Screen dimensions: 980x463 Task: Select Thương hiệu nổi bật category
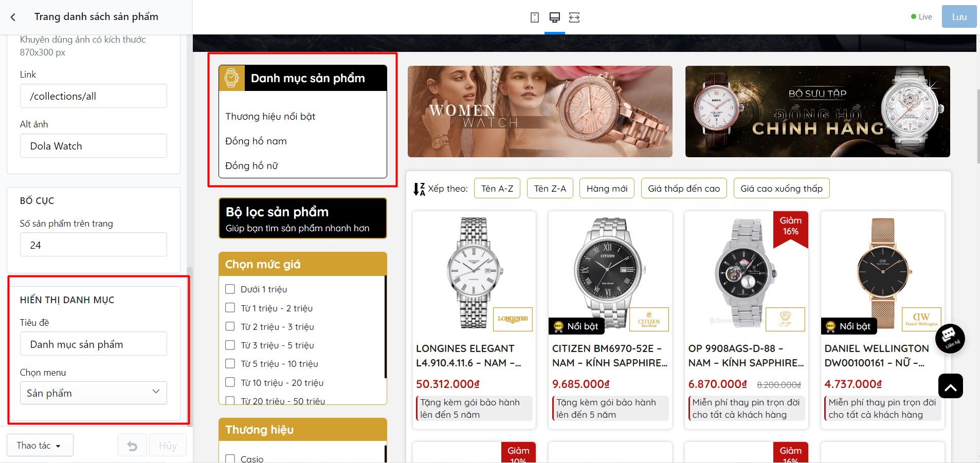(270, 117)
